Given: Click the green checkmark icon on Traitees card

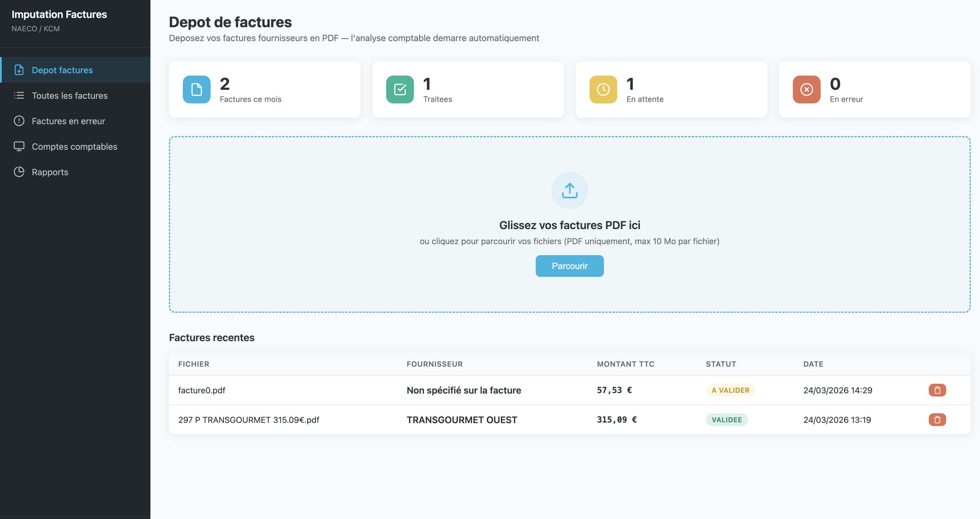Looking at the screenshot, I should [400, 89].
